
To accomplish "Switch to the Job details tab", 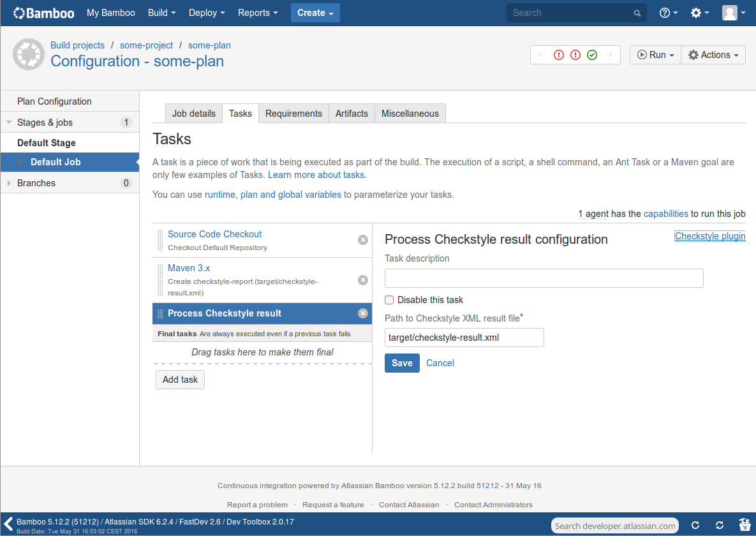I will coord(194,114).
